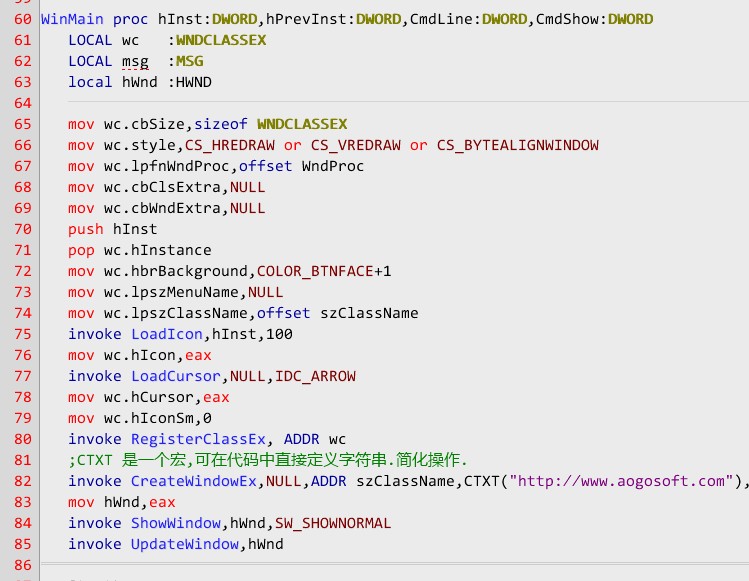
Task: Click hWnd on line 83
Action: click(x=122, y=503)
